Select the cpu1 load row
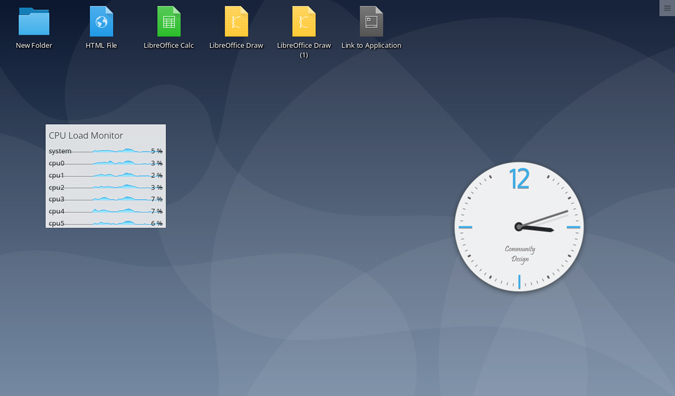Screen dimensions: 675x396 pos(105,175)
